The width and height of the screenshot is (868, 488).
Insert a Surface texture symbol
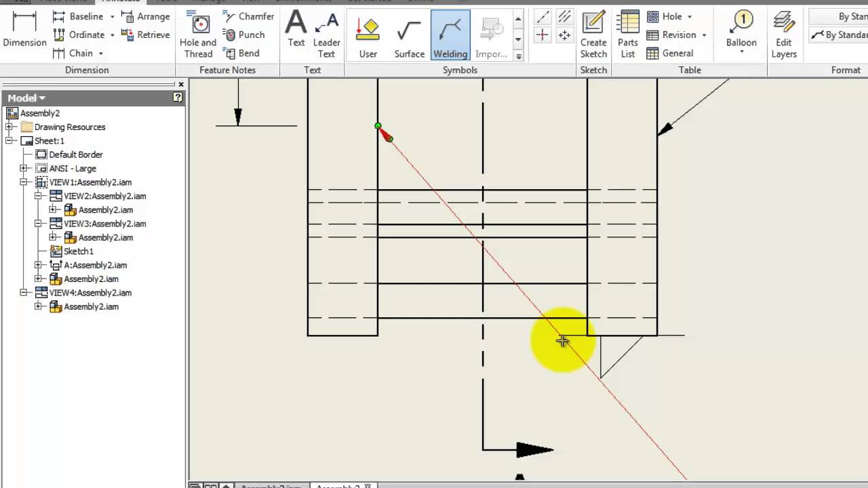point(409,34)
